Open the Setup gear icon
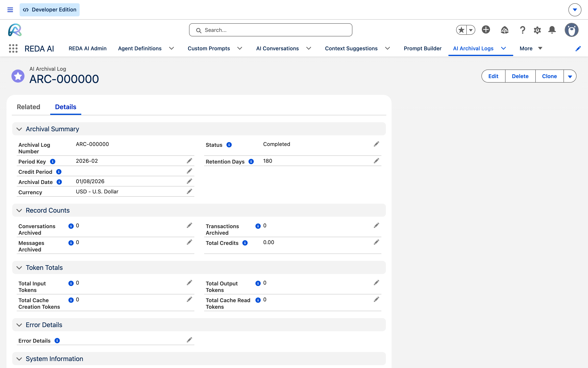 (x=537, y=30)
